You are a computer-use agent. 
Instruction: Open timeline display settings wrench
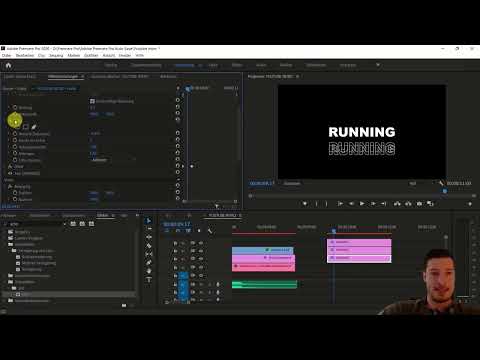click(210, 231)
